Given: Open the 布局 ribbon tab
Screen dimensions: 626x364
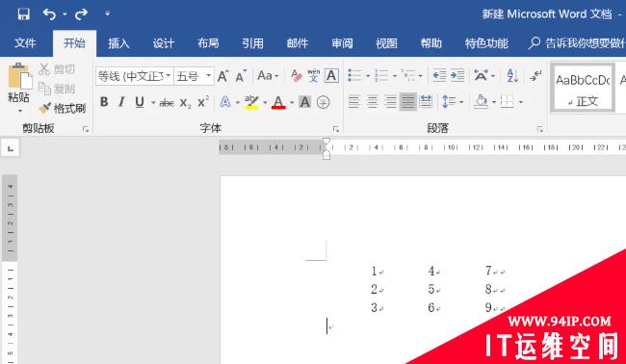Looking at the screenshot, I should click(x=208, y=43).
